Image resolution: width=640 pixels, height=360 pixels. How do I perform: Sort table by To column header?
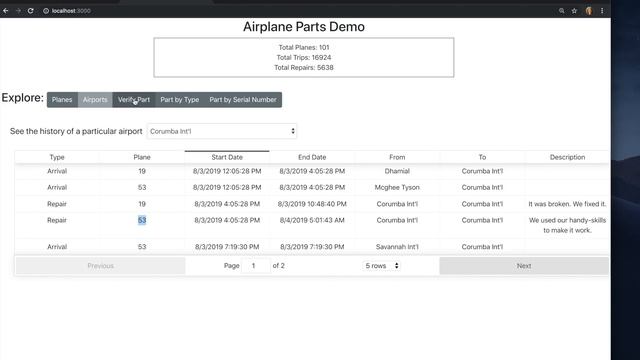(482, 157)
